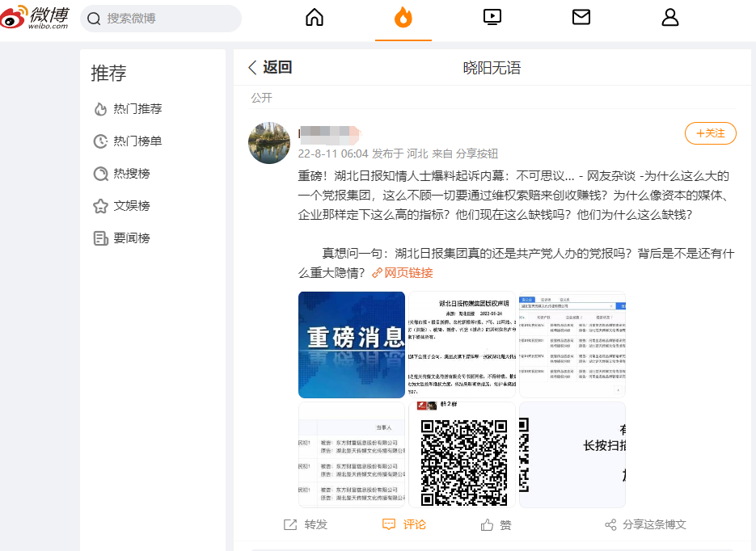Click the share nodes icon
Image resolution: width=756 pixels, height=551 pixels.
(x=610, y=524)
